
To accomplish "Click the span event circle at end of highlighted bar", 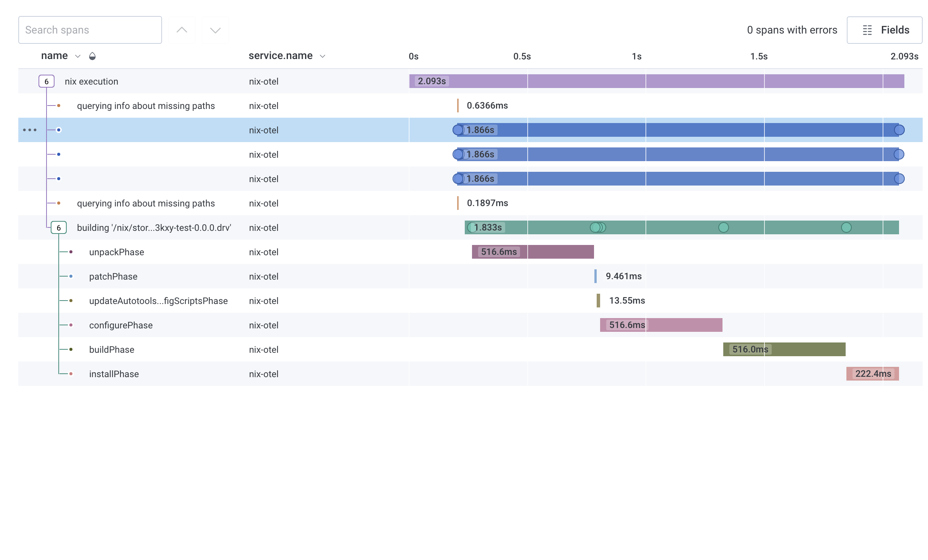I will (899, 130).
